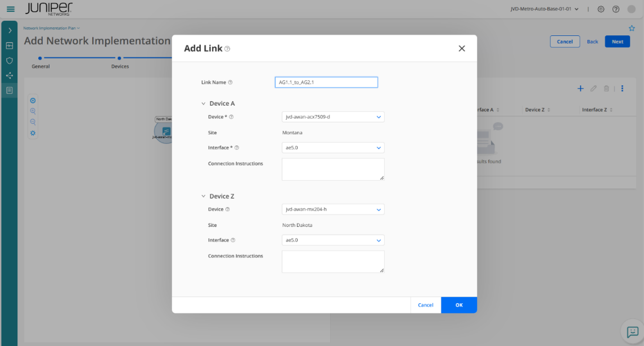
Task: Open Device Z interface dropdown
Action: [333, 240]
